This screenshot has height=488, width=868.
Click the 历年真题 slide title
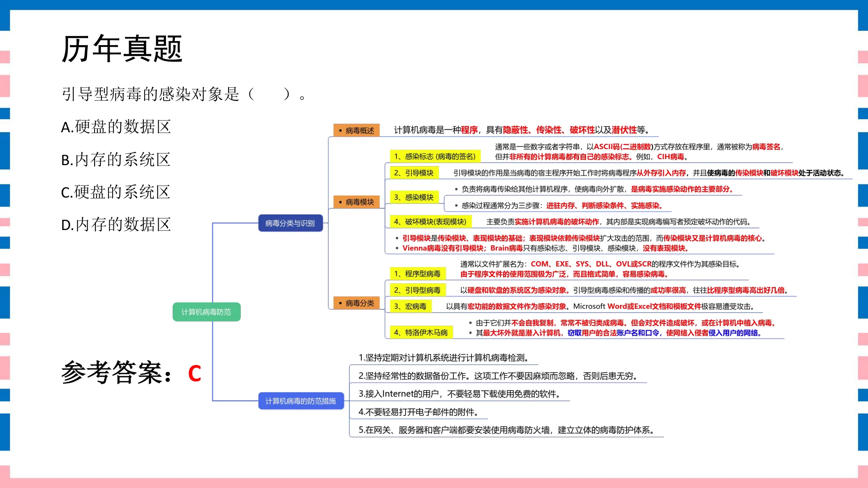tap(122, 49)
